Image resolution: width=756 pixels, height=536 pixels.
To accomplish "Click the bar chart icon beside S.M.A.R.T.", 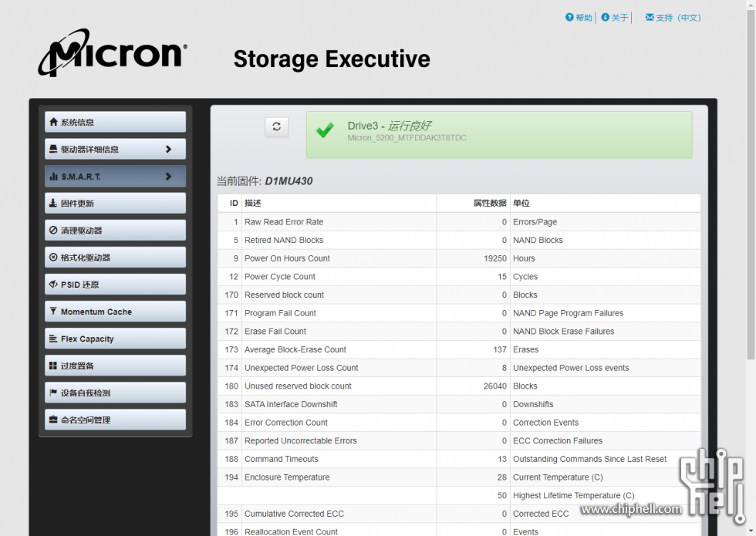I will pyautogui.click(x=53, y=177).
